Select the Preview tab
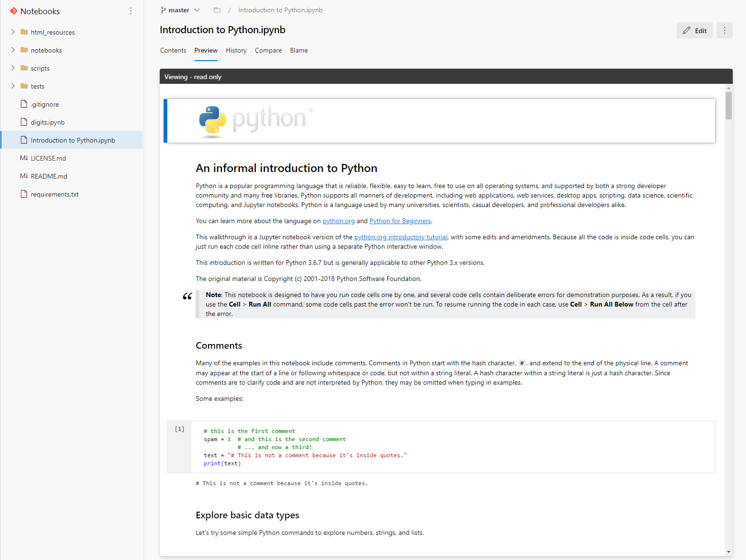This screenshot has width=746, height=560. click(x=206, y=50)
